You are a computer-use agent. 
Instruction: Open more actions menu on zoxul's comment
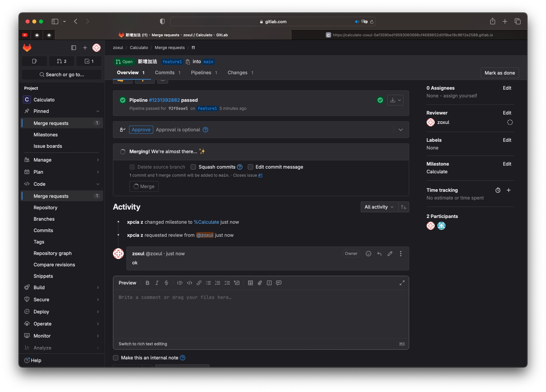(x=400, y=254)
